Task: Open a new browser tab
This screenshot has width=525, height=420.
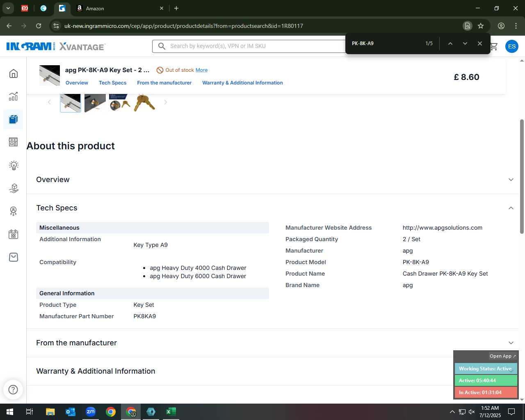Action: 176,8
